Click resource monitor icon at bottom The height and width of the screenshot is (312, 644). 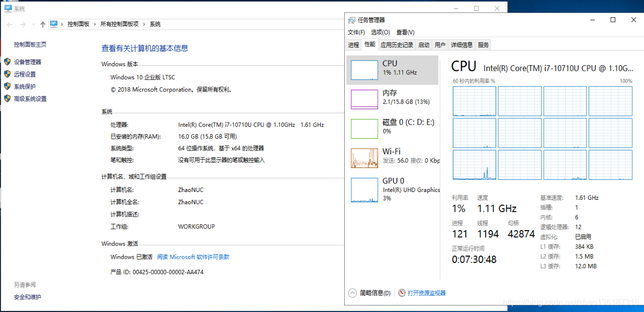point(402,293)
